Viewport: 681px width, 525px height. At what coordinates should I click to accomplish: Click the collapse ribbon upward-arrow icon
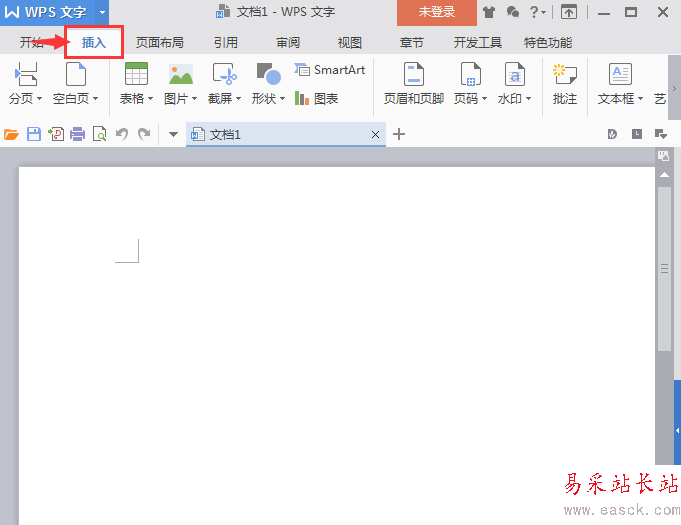click(x=569, y=12)
